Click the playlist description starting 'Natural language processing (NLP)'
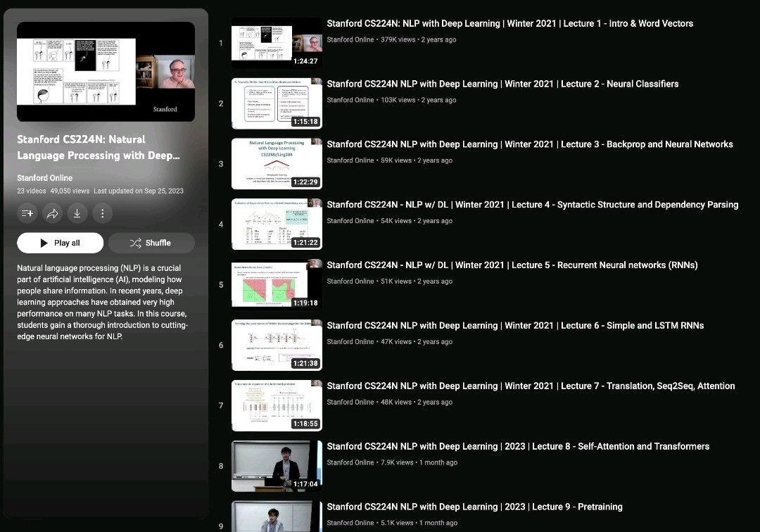Screen dimensions: 760x532 (102, 302)
